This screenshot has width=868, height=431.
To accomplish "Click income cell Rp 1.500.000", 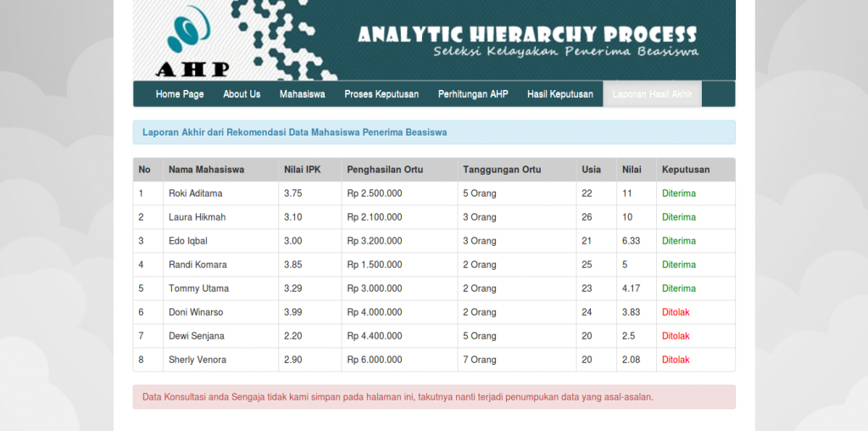I will pos(374,265).
